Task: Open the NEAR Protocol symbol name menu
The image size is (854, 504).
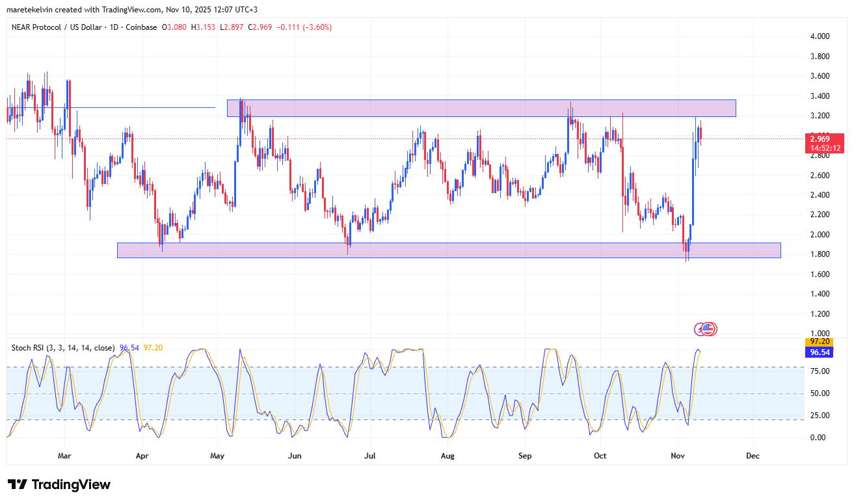Action: coord(36,27)
